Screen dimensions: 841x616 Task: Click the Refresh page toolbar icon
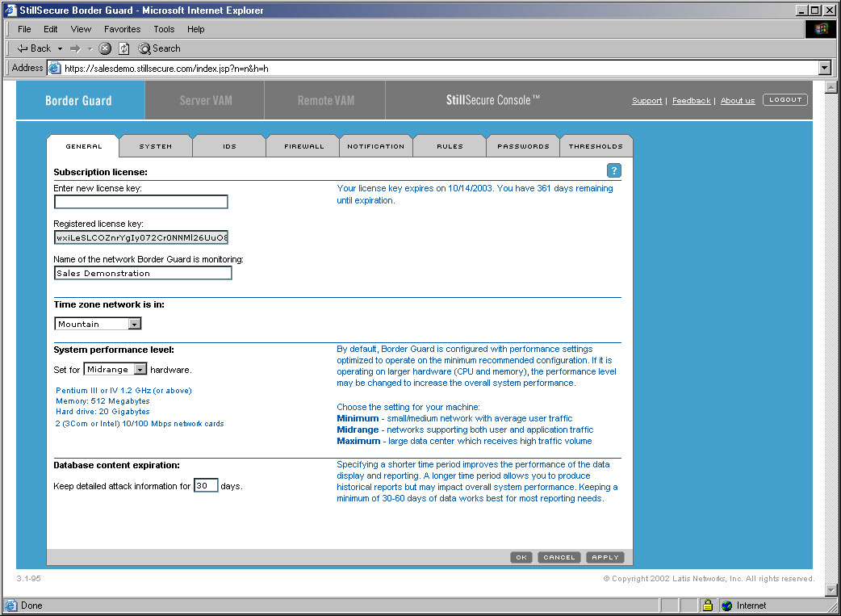pyautogui.click(x=124, y=48)
